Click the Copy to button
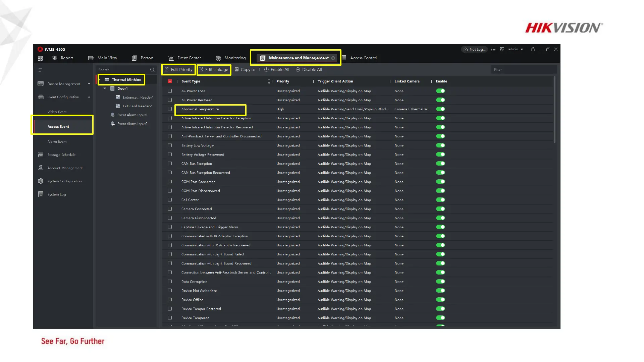The image size is (644, 362). 245,70
